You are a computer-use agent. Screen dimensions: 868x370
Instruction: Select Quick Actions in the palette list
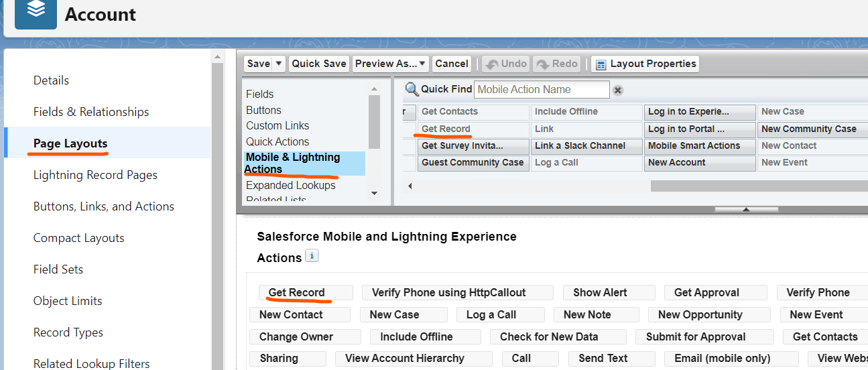[x=277, y=141]
